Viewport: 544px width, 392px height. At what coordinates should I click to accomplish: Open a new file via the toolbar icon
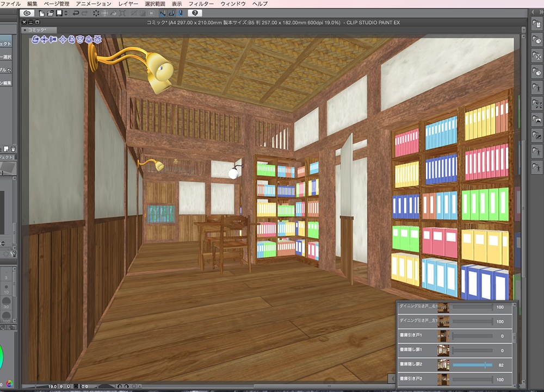(41, 13)
